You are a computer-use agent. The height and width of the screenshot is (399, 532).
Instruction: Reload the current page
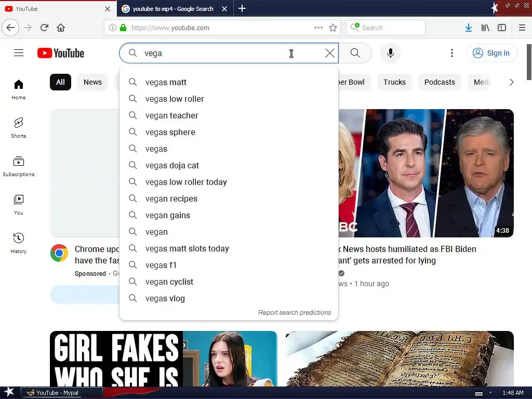45,28
